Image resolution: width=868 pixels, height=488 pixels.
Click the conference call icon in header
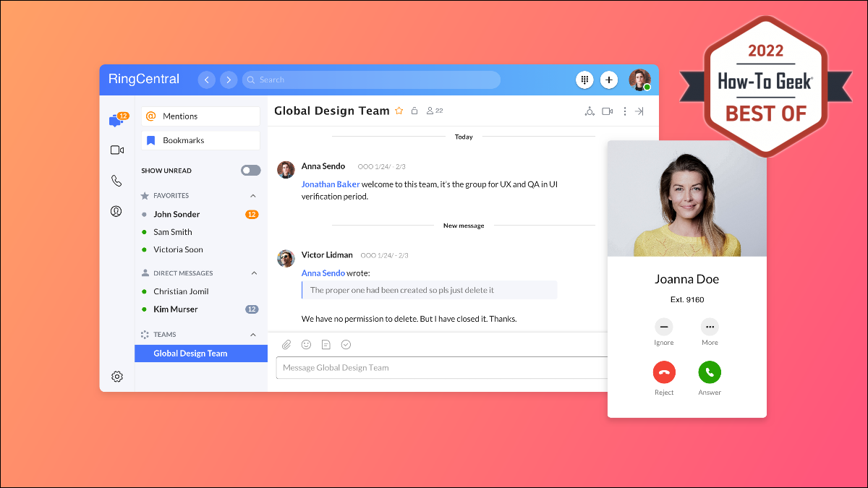[x=590, y=111]
